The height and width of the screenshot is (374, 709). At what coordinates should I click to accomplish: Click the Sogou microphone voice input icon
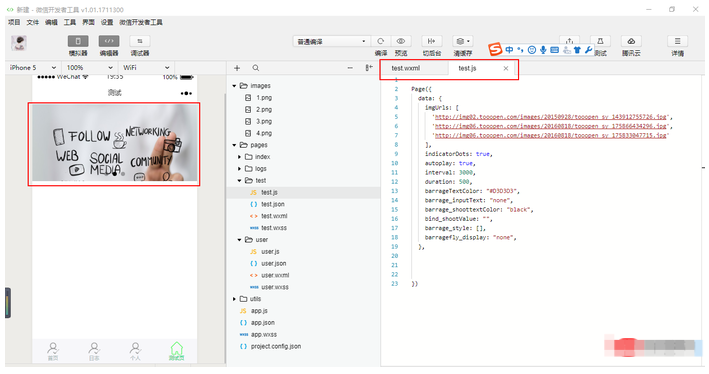click(543, 50)
